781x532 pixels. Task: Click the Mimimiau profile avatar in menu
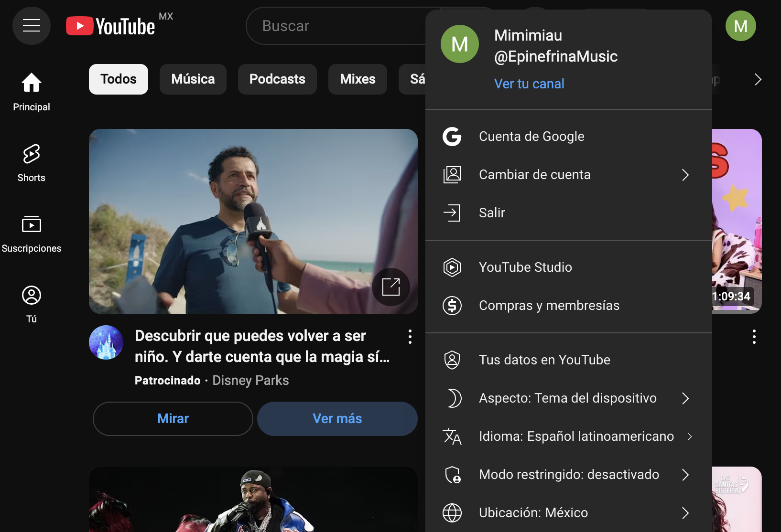point(460,44)
